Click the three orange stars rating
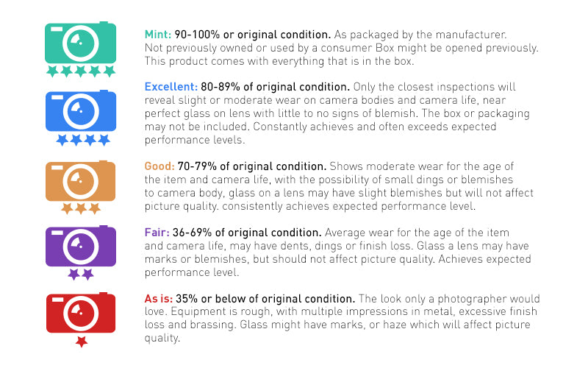 (x=81, y=208)
